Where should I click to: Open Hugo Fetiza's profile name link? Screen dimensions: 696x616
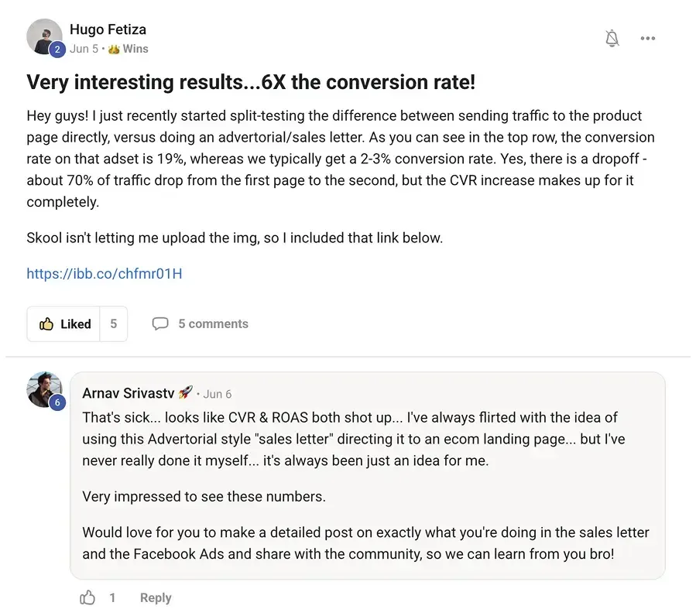pyautogui.click(x=108, y=29)
